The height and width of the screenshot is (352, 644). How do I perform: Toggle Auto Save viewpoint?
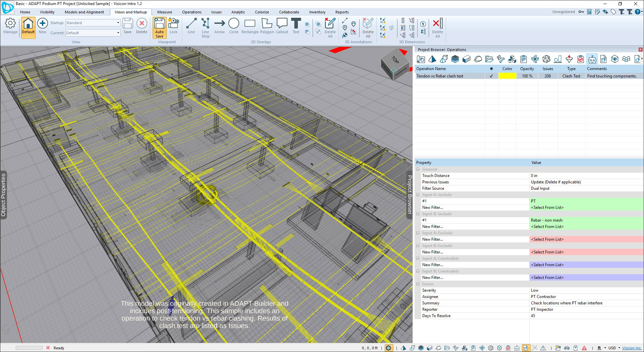point(159,28)
